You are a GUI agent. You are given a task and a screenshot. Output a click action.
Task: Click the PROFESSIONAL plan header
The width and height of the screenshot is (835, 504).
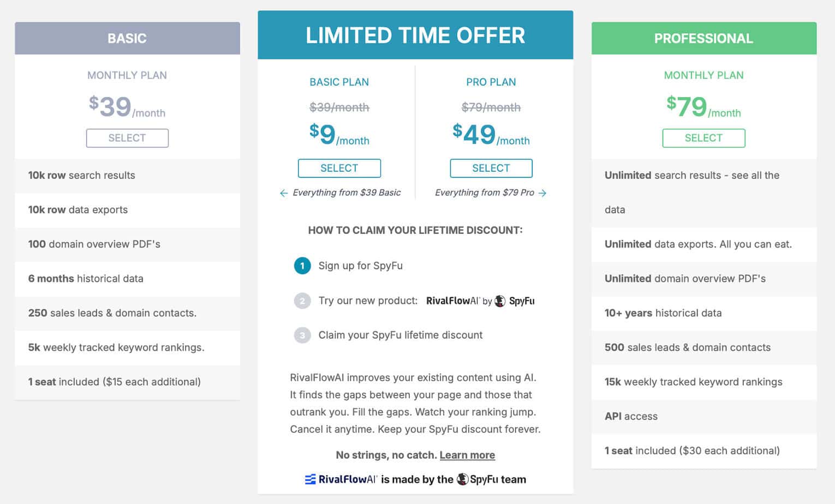704,38
